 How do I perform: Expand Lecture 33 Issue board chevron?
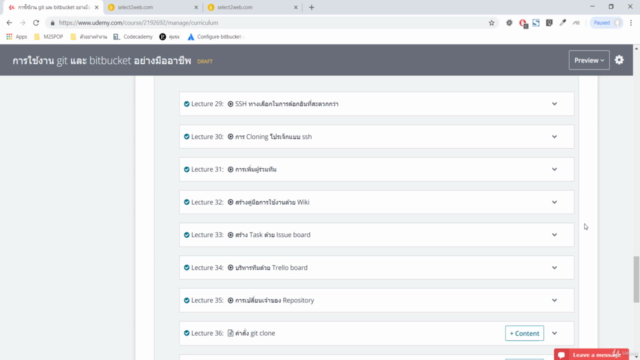pyautogui.click(x=554, y=235)
